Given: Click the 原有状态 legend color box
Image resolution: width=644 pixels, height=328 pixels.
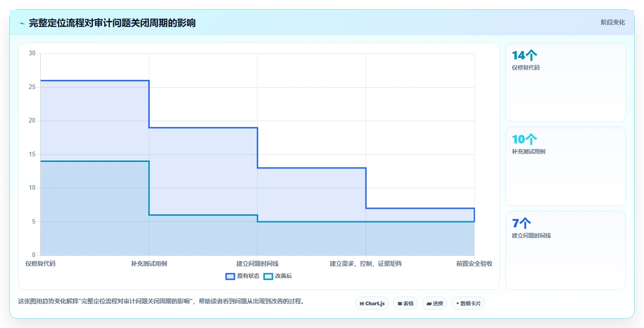Looking at the screenshot, I should click(230, 276).
